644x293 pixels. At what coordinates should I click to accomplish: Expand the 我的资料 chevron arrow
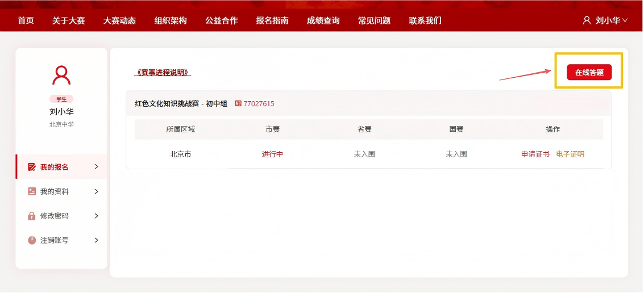pyautogui.click(x=97, y=191)
